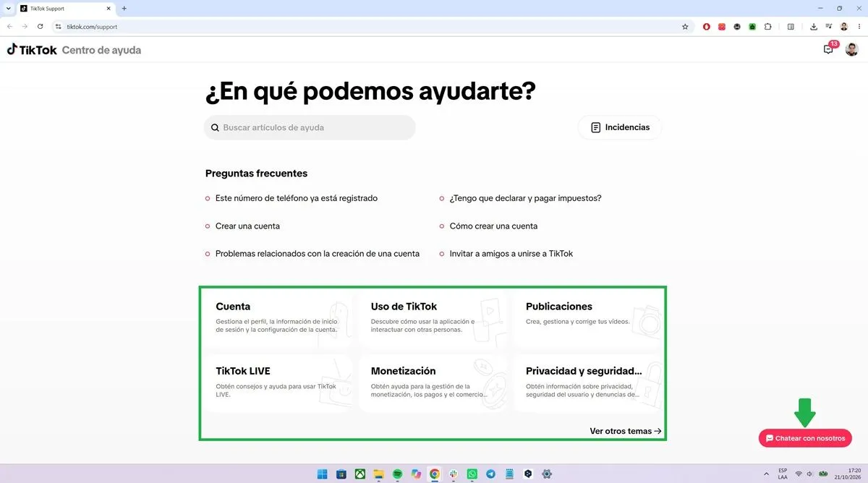Open the Chrome three-dot menu

858,27
